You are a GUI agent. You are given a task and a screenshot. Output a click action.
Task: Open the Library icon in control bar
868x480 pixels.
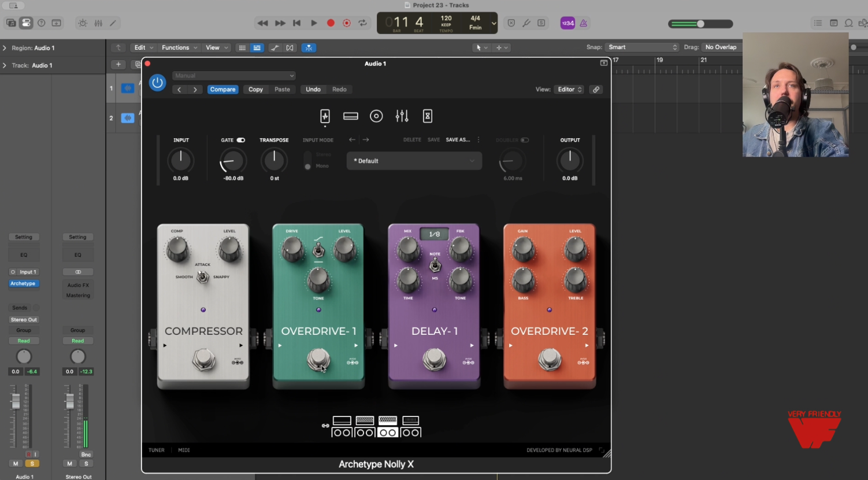11,23
